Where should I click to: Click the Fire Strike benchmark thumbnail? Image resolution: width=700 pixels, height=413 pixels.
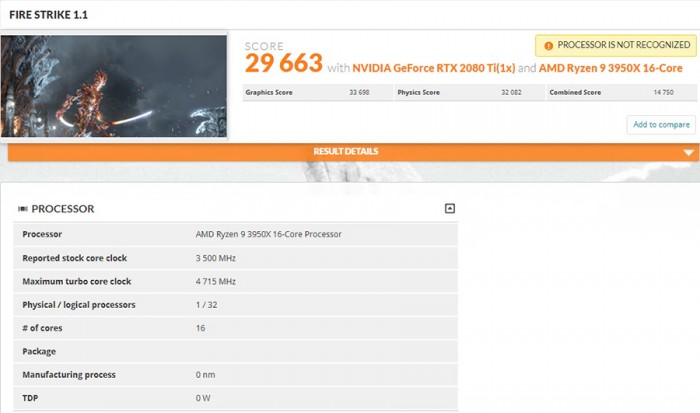click(x=113, y=86)
